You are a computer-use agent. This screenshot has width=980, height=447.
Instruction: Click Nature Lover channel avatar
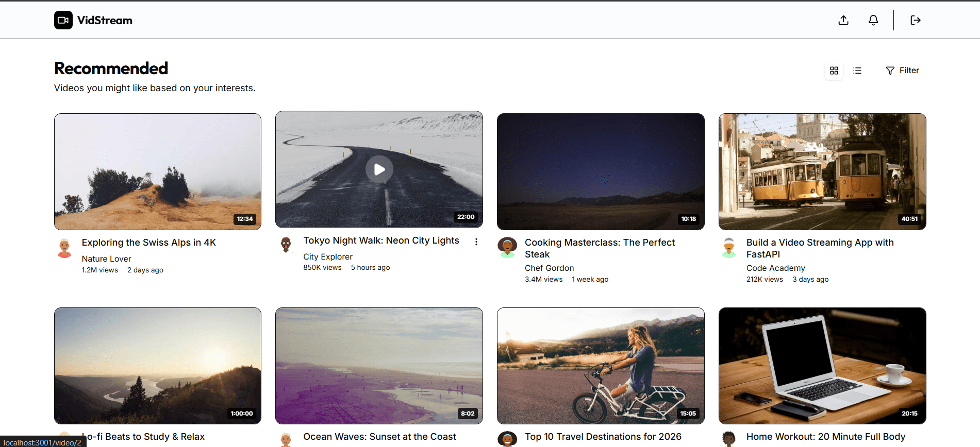pyautogui.click(x=64, y=248)
